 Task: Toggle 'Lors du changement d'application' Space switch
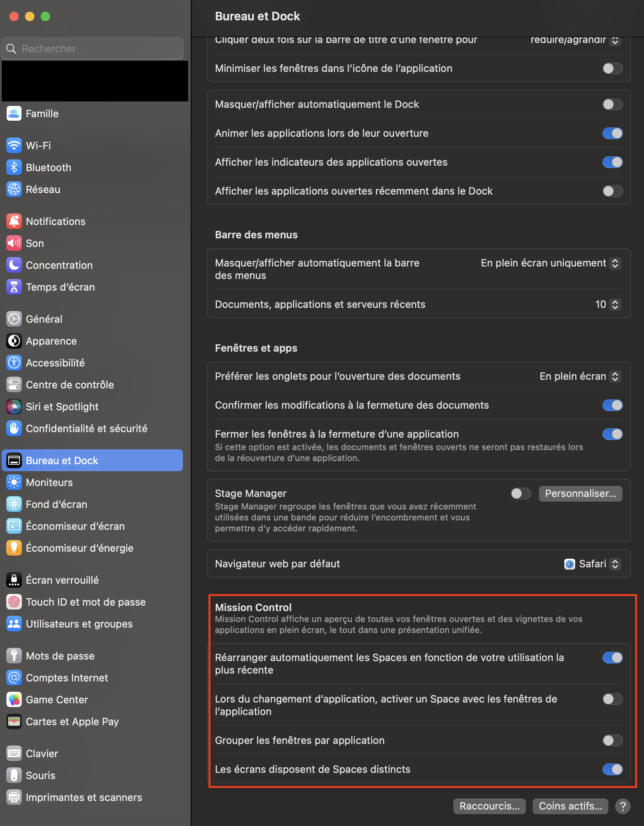[x=612, y=699]
